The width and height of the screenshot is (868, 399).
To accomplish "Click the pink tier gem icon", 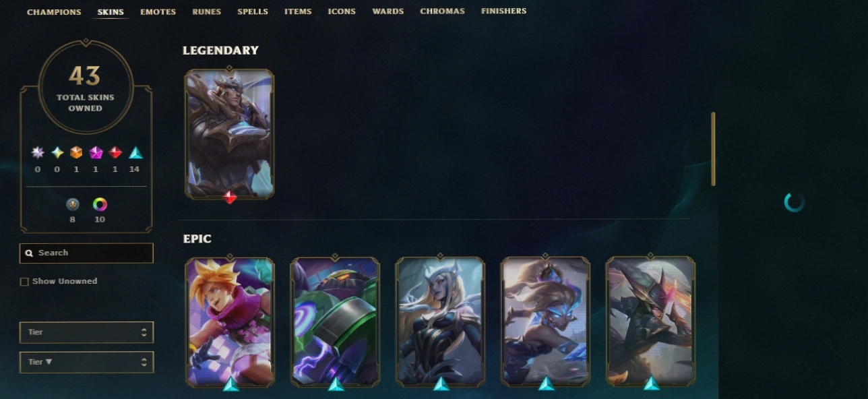I will click(96, 152).
